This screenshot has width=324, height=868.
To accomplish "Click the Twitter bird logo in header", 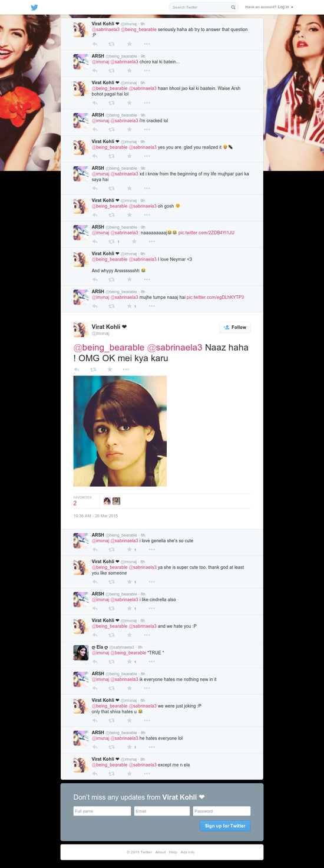I will point(34,7).
